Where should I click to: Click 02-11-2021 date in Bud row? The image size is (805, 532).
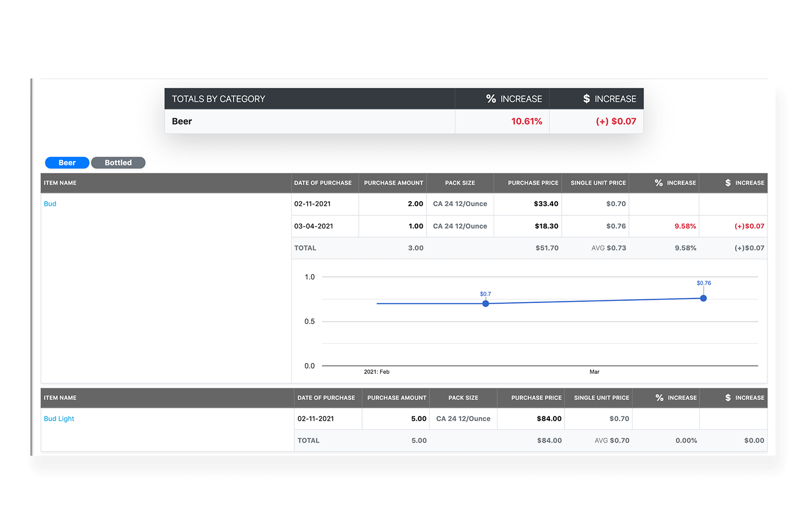click(x=313, y=204)
